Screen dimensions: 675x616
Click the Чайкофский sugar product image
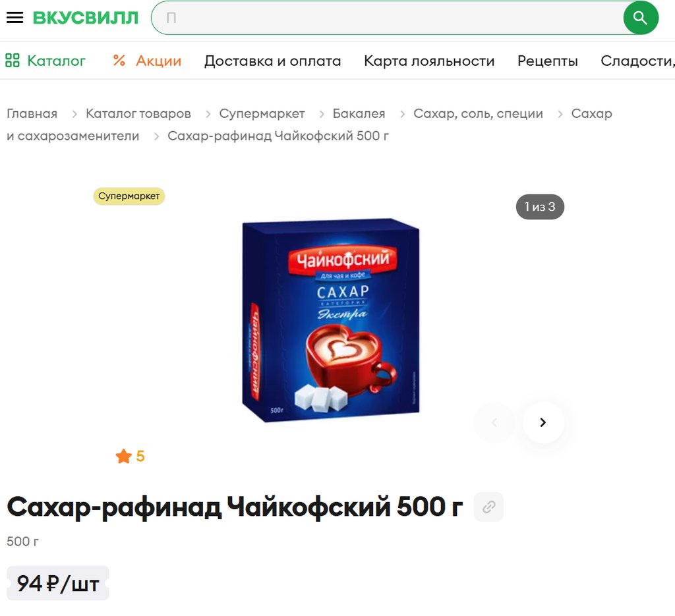pyautogui.click(x=331, y=320)
